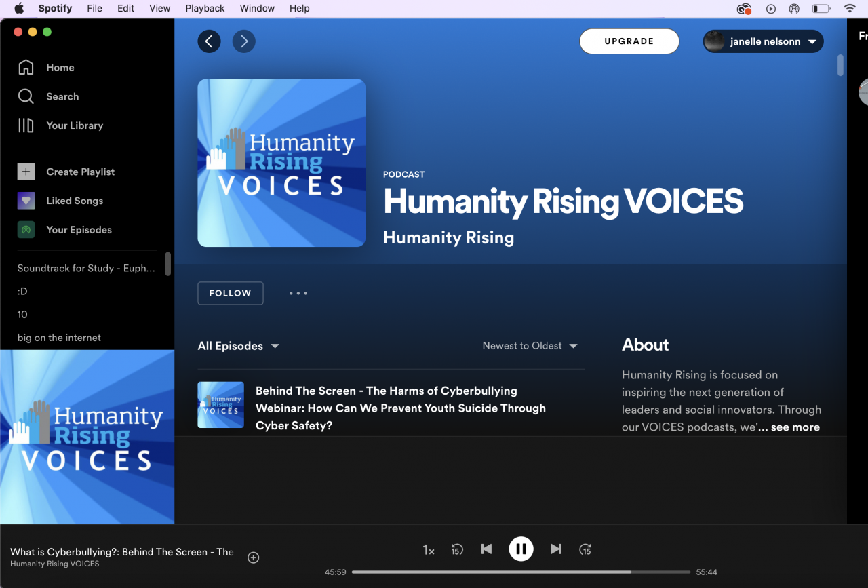868x588 pixels.
Task: Change playback speed from 1x
Action: coord(429,550)
